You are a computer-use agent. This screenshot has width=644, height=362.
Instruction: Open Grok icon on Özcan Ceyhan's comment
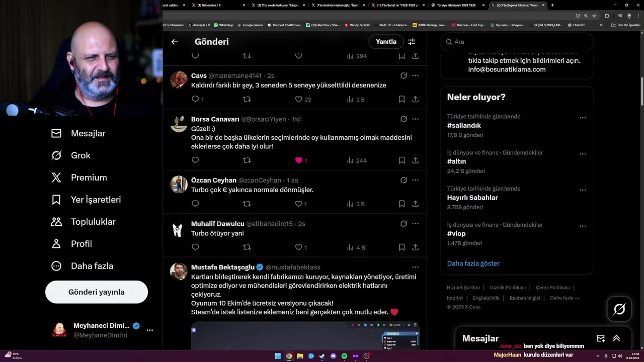click(404, 180)
